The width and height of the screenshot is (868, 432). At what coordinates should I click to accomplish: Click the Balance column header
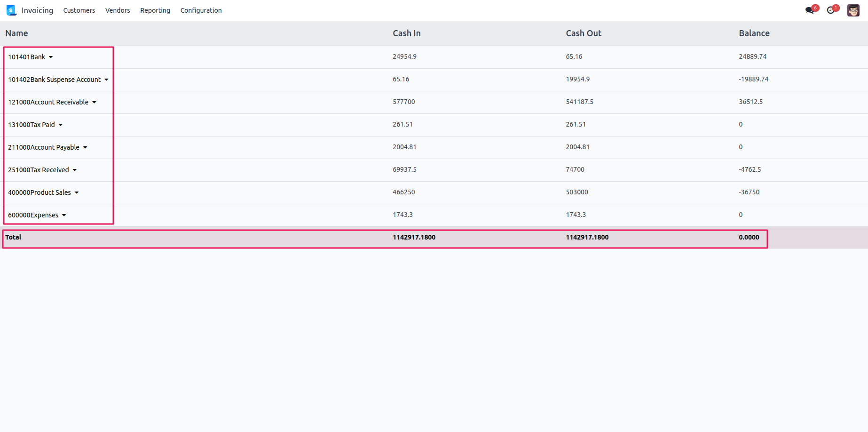pos(754,33)
